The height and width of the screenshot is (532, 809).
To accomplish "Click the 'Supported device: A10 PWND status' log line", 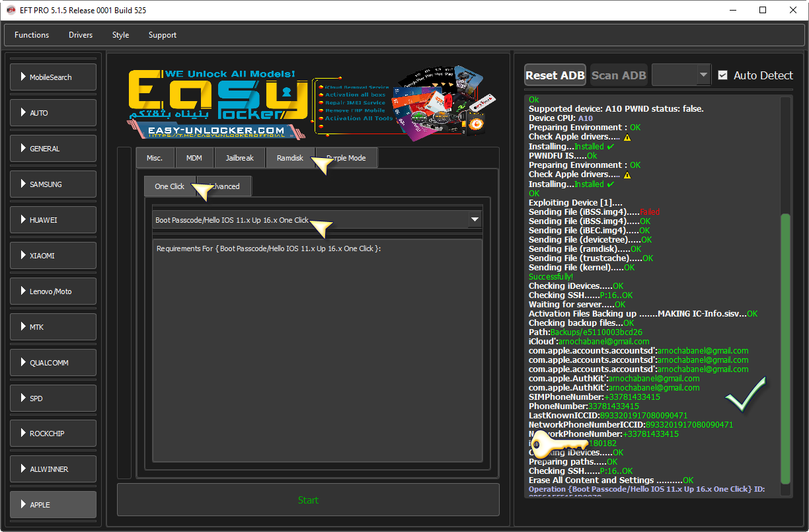I will click(616, 109).
